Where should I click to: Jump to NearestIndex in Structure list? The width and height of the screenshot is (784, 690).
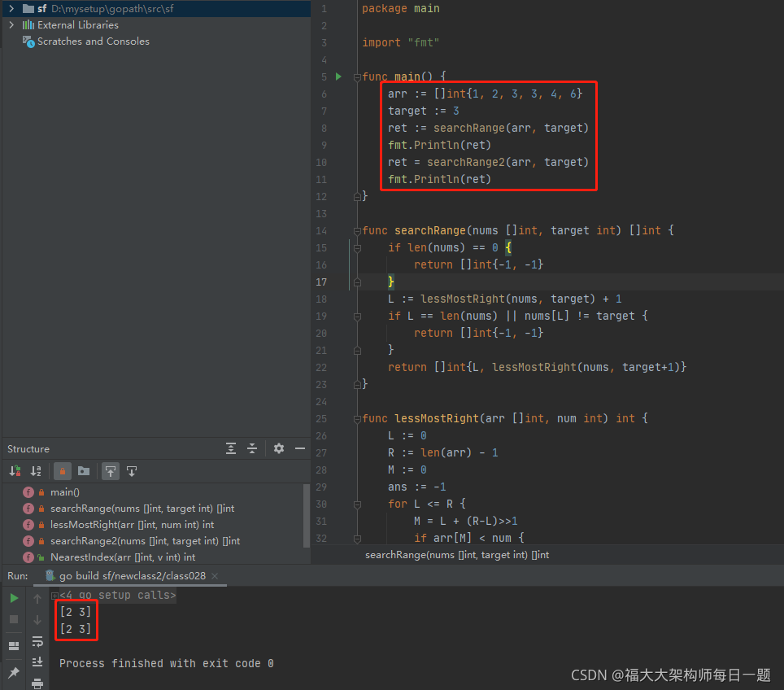[x=123, y=557]
